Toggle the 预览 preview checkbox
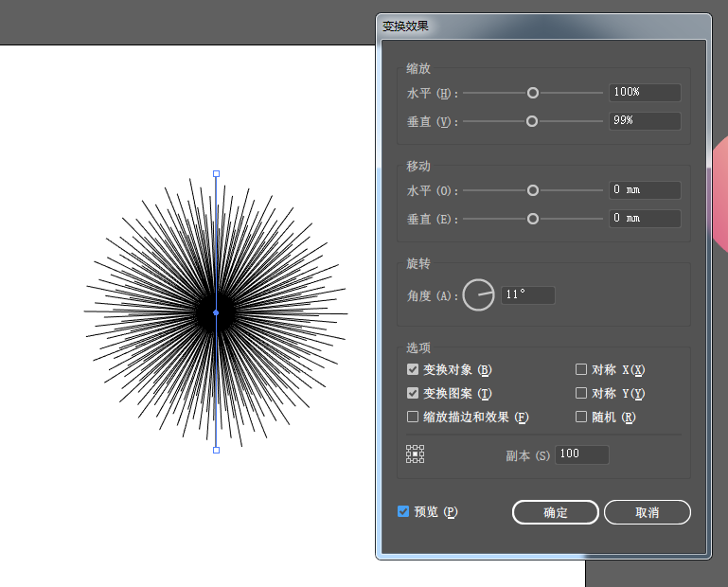 pos(403,512)
